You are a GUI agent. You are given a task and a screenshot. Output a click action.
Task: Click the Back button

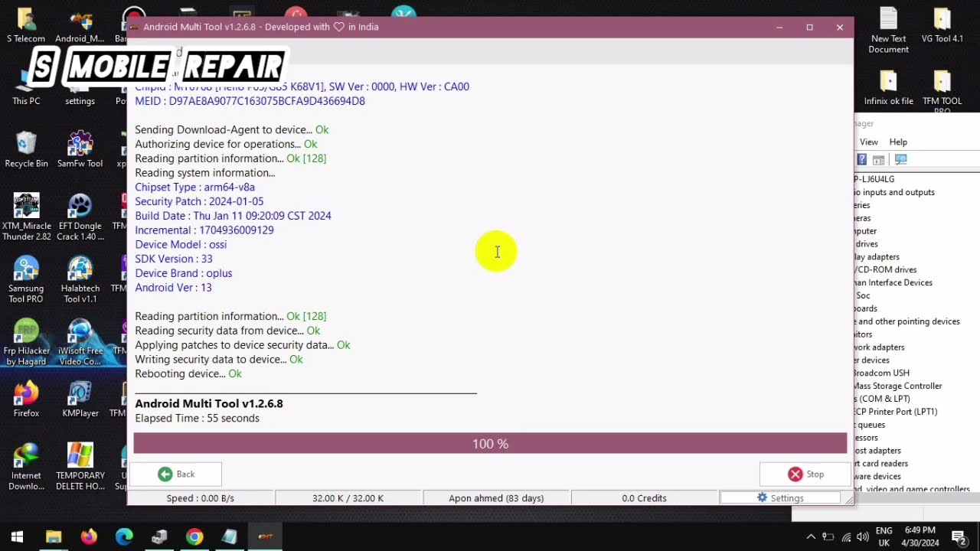pos(176,474)
